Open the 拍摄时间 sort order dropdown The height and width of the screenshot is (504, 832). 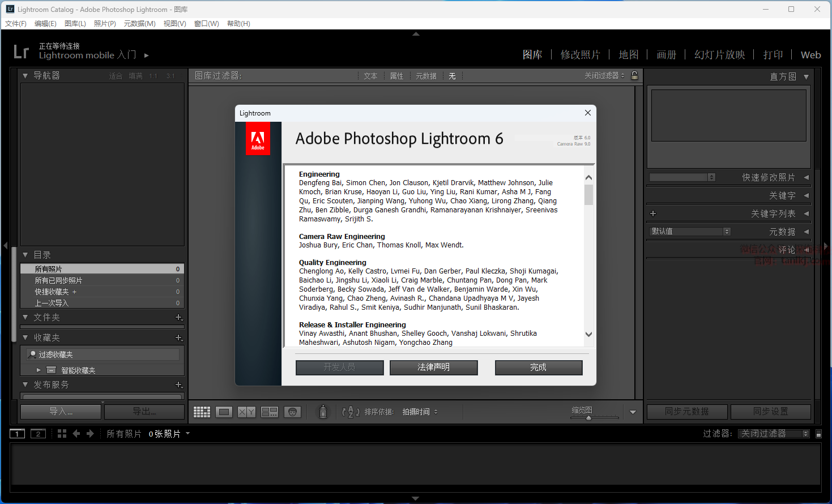(x=420, y=412)
